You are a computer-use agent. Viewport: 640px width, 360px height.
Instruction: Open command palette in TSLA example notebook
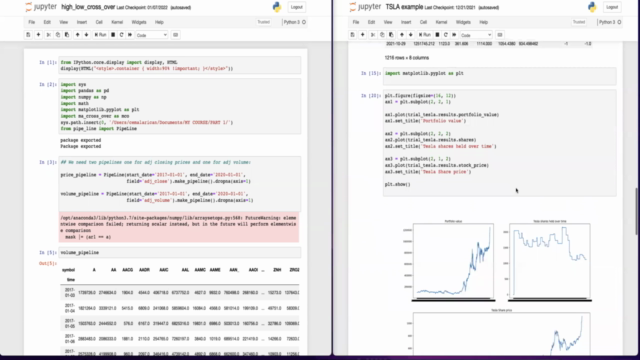[x=500, y=35]
